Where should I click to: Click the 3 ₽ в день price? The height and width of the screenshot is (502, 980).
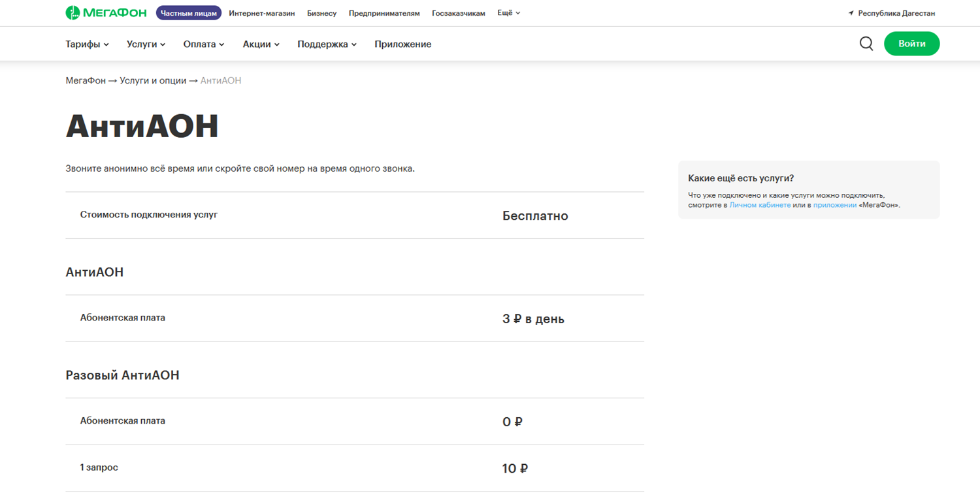click(x=533, y=319)
